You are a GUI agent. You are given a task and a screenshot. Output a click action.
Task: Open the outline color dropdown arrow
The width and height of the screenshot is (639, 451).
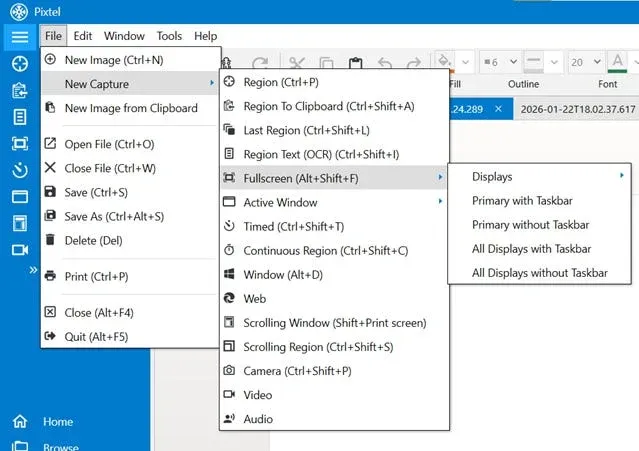click(554, 62)
